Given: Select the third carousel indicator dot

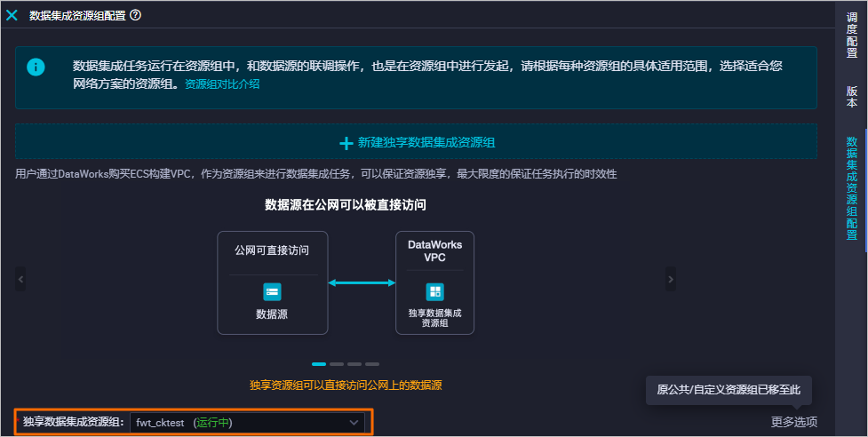Looking at the screenshot, I should 354,364.
